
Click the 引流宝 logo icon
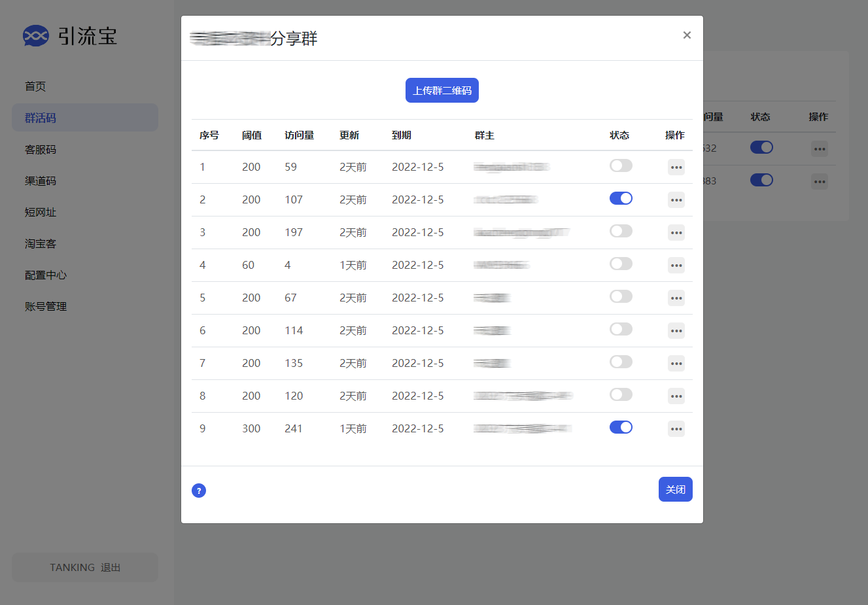35,36
